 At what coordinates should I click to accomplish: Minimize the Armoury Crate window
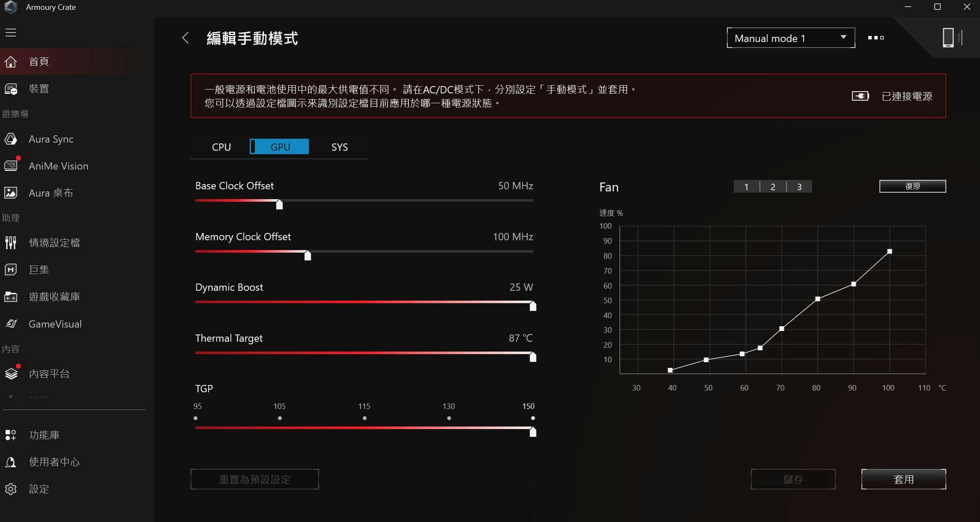pos(908,7)
